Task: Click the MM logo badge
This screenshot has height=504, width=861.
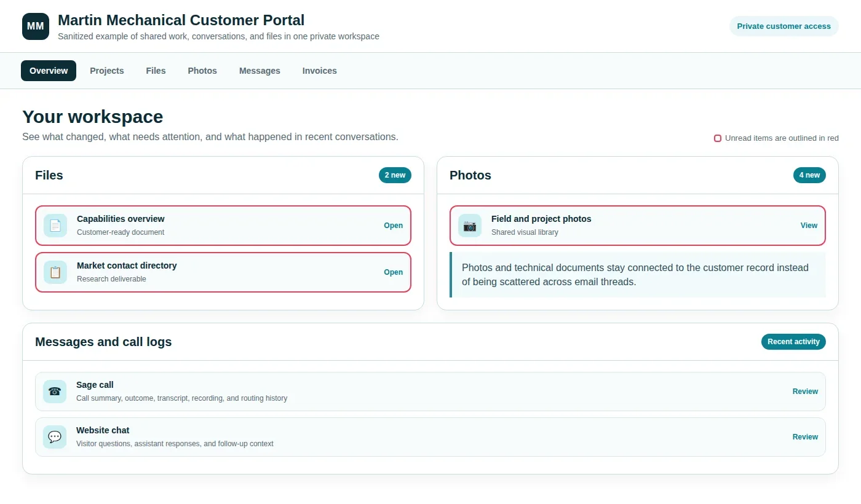Action: [36, 26]
